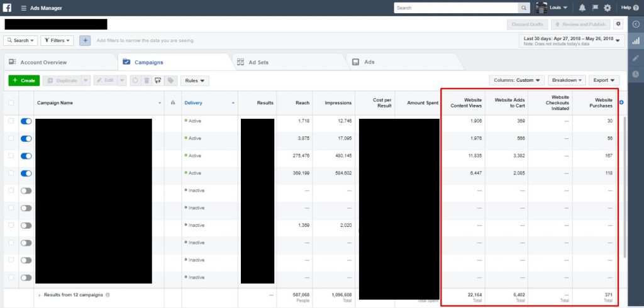The width and height of the screenshot is (644, 308).
Task: Open the arrow dropdown beside Edit
Action: coord(122,80)
